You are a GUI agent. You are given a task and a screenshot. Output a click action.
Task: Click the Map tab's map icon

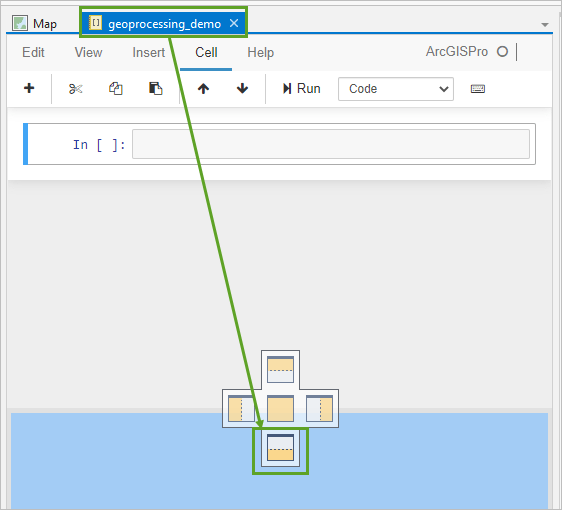[20, 23]
